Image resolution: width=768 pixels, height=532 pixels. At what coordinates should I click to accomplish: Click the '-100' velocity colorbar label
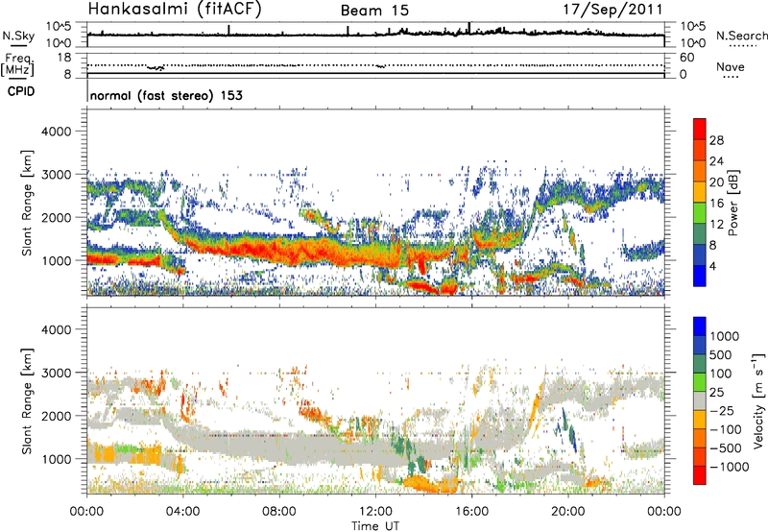tap(726, 429)
